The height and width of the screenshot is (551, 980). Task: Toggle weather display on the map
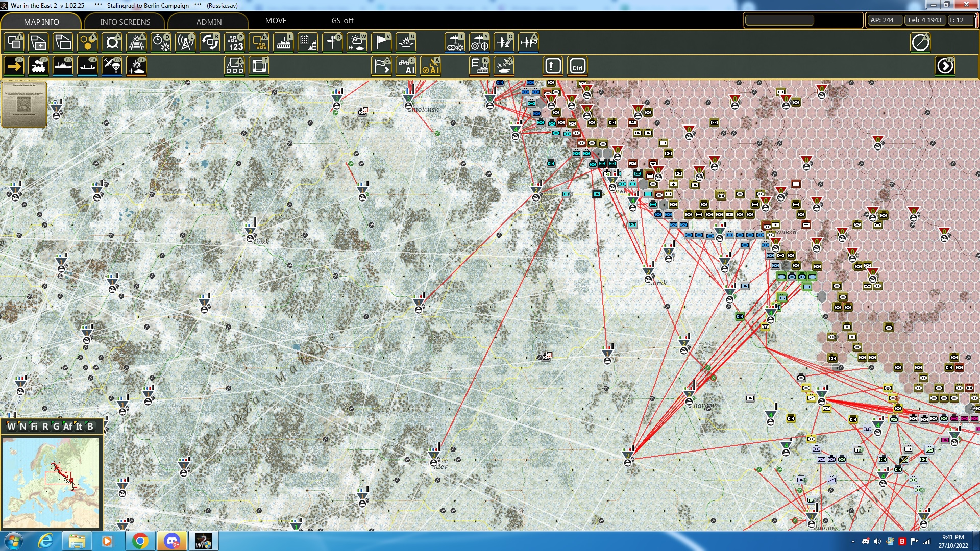coord(357,42)
